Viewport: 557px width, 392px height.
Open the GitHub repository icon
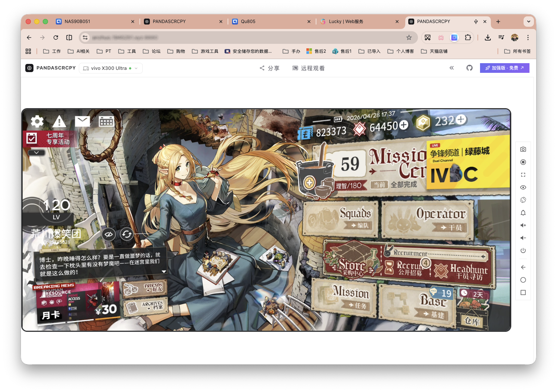[x=469, y=68]
